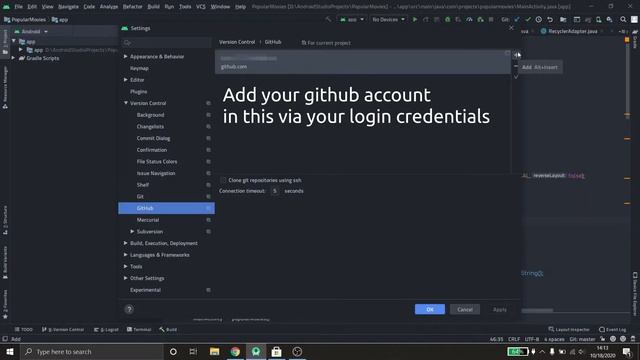Open Cortana circle icon on taskbar
640x360 pixels.
click(x=173, y=351)
